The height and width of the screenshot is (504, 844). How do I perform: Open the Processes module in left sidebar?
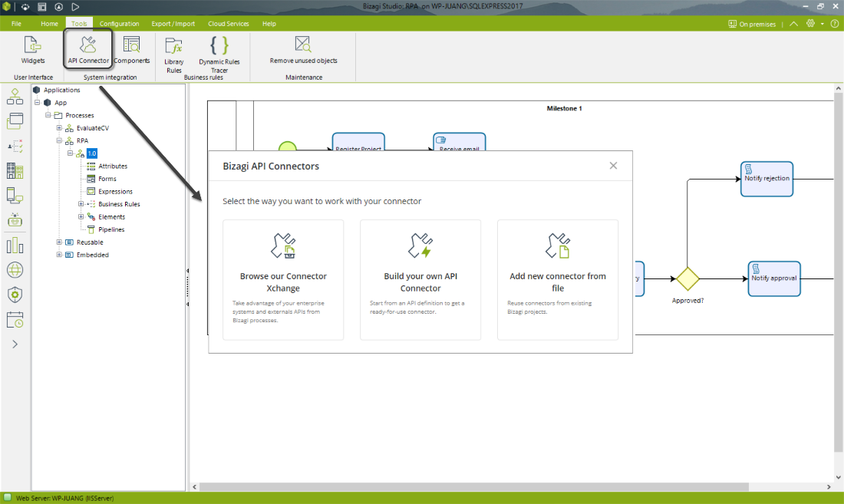[15, 97]
